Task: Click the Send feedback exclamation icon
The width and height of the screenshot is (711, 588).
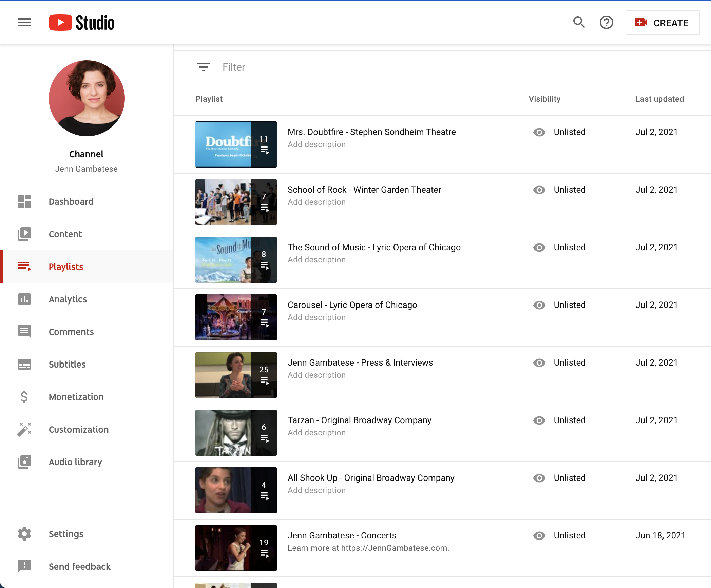Action: click(x=24, y=566)
